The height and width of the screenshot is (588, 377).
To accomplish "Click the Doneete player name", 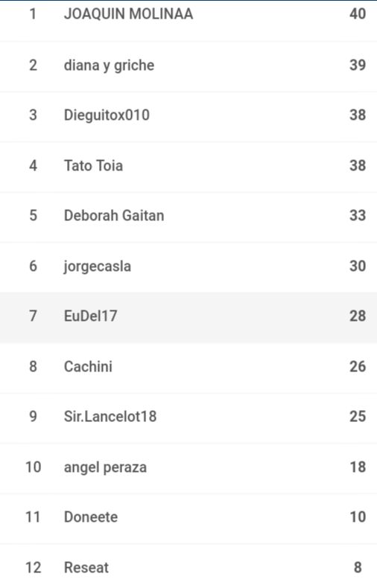I will (x=91, y=517).
